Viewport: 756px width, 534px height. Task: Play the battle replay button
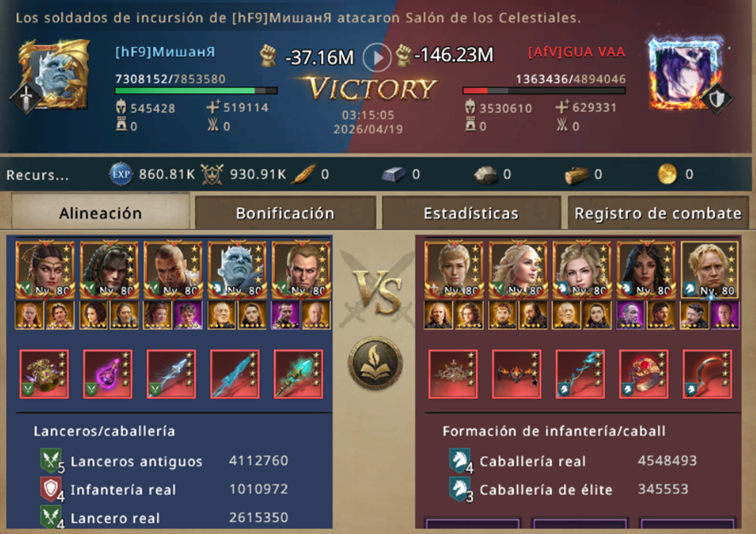pyautogui.click(x=376, y=57)
